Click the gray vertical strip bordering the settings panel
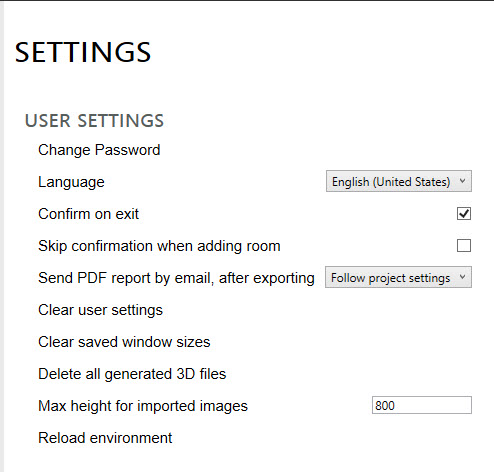Screen dimensions: 494x472 (x=2, y=236)
